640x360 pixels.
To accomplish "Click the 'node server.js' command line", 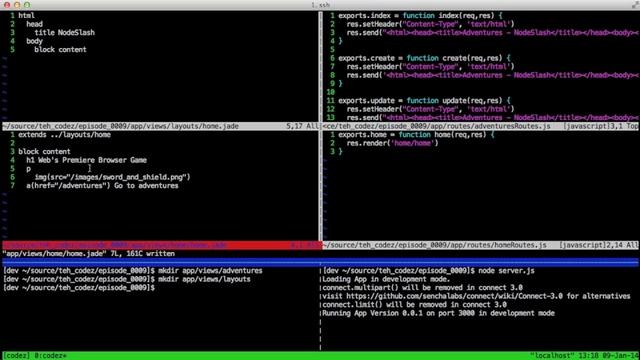I will click(429, 271).
